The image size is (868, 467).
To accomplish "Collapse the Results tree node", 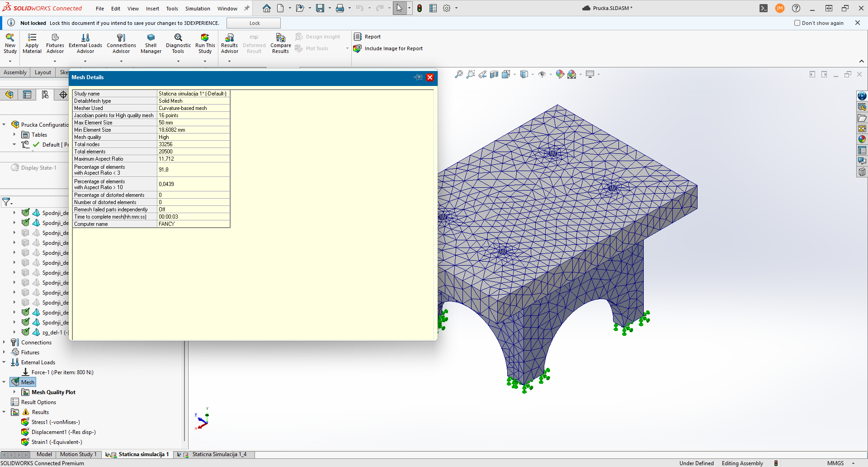I will [4, 412].
